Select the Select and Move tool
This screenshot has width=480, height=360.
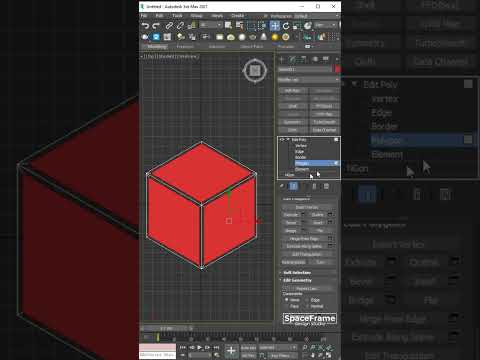click(x=275, y=26)
